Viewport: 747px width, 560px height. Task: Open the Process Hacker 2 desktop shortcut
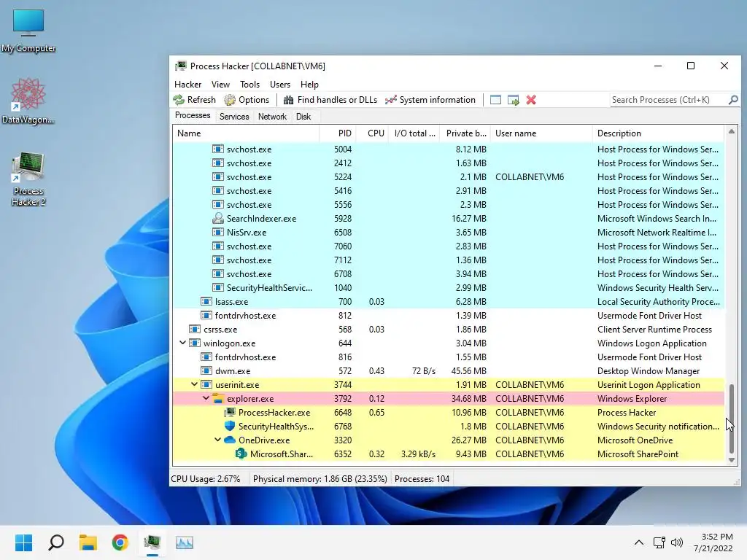pyautogui.click(x=28, y=179)
